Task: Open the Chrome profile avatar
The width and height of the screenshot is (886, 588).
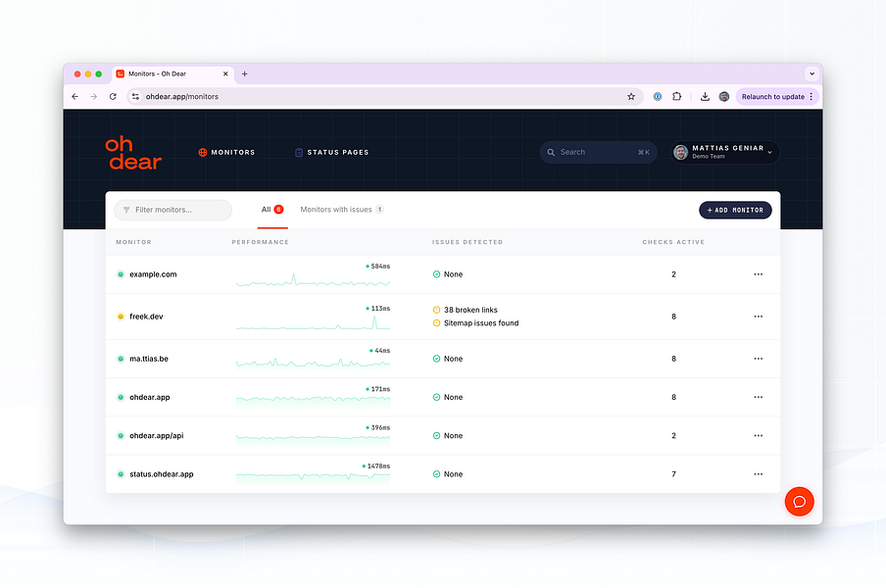Action: point(724,97)
